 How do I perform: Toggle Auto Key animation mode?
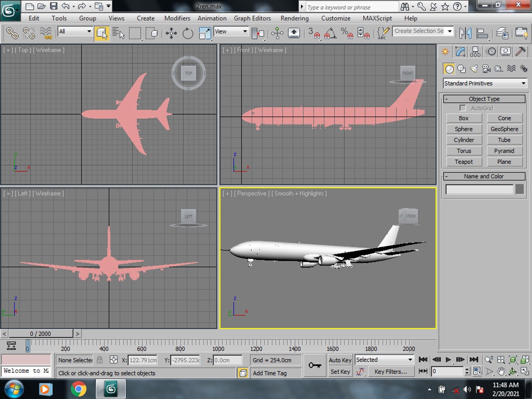(340, 360)
